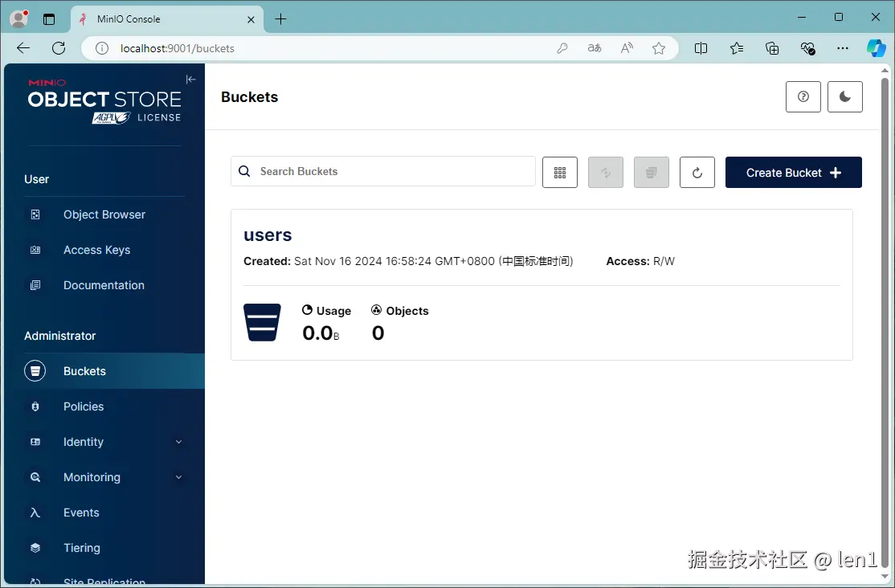Click the Identity icon in sidebar
895x588 pixels.
pyautogui.click(x=35, y=442)
